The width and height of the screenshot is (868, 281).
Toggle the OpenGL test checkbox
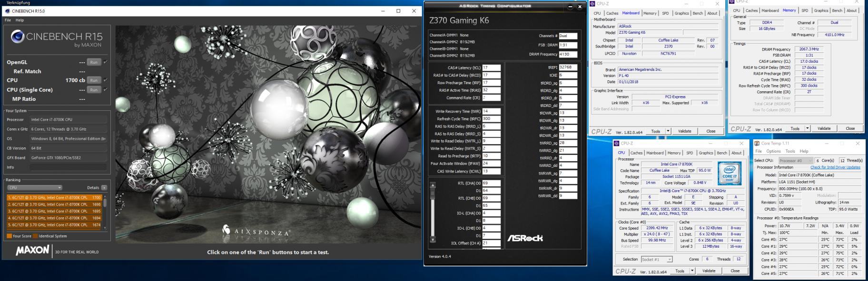(105, 62)
